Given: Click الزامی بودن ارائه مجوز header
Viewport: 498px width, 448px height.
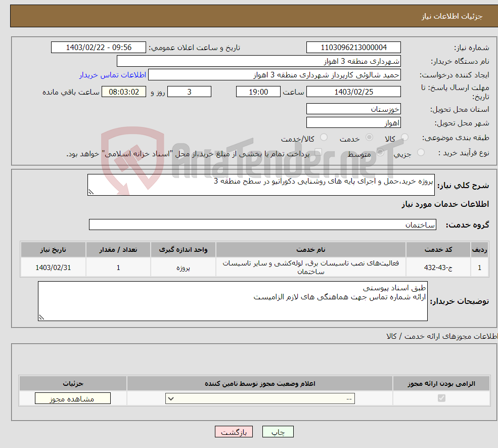Looking at the screenshot, I should pos(441,383).
